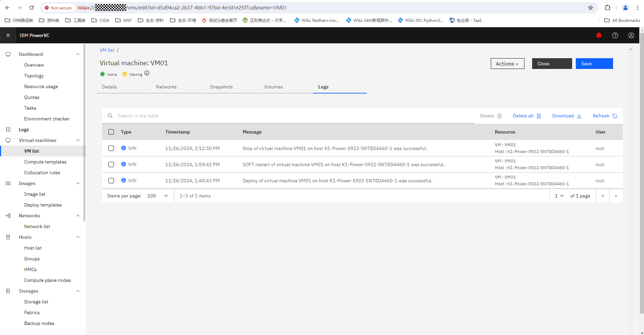Open the help question mark icon
The image size is (644, 335).
[x=615, y=35]
